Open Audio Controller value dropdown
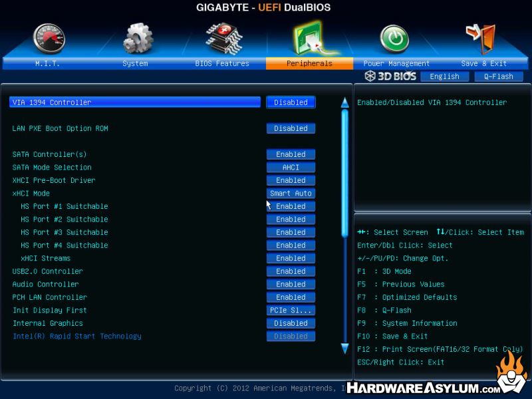 291,285
